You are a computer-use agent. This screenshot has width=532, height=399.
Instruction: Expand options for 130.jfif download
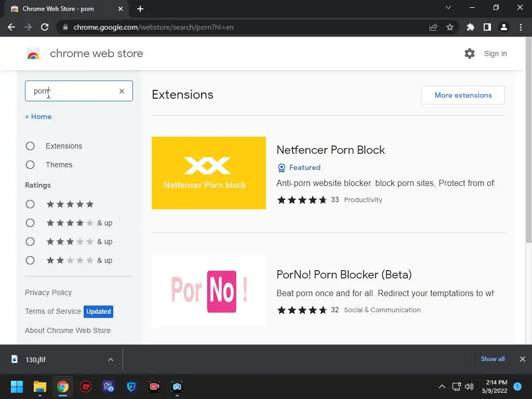coord(110,360)
